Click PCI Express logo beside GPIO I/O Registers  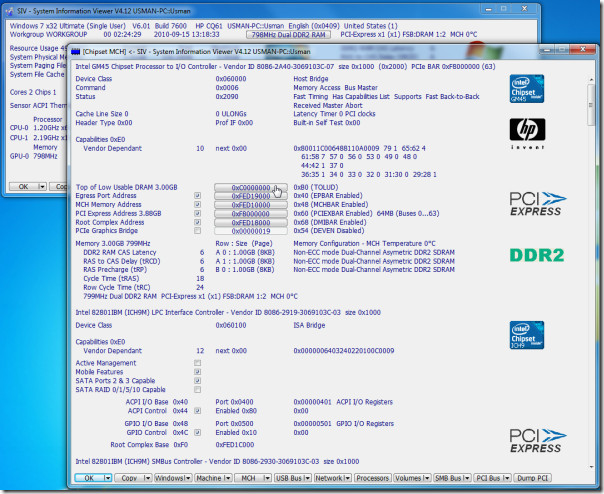(x=538, y=441)
